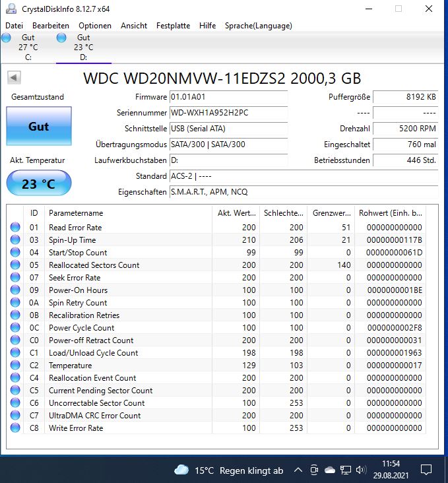Image resolution: width=448 pixels, height=483 pixels.
Task: Click the CrystalDiskInfo app icon in the title bar
Action: pyautogui.click(x=11, y=9)
